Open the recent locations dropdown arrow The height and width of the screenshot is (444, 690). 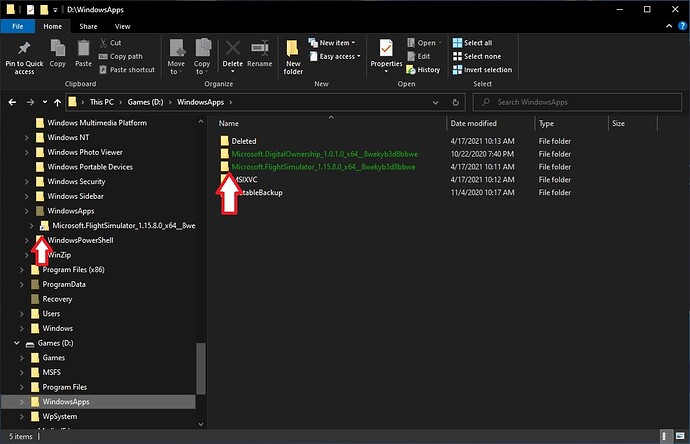click(44, 102)
